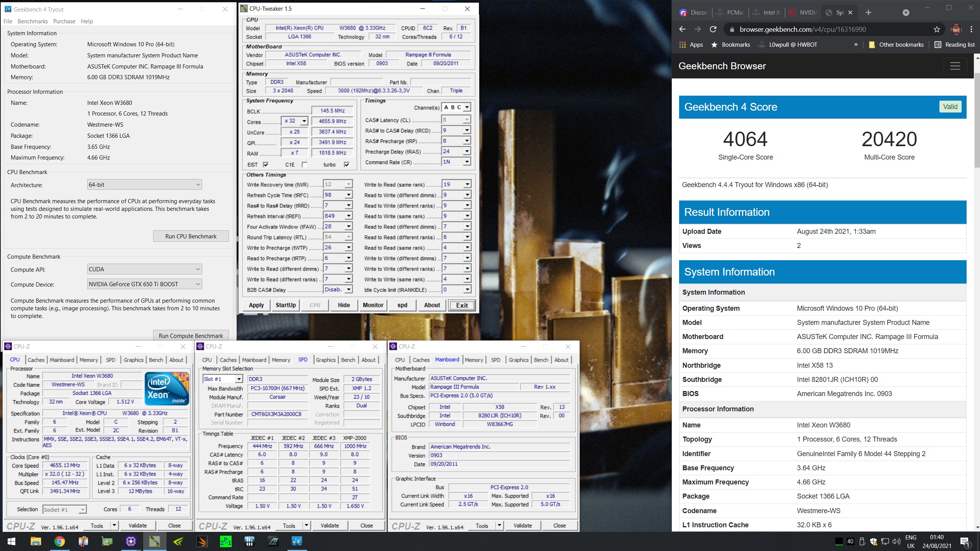Open the Reading list panel
The width and height of the screenshot is (980, 551).
click(955, 45)
